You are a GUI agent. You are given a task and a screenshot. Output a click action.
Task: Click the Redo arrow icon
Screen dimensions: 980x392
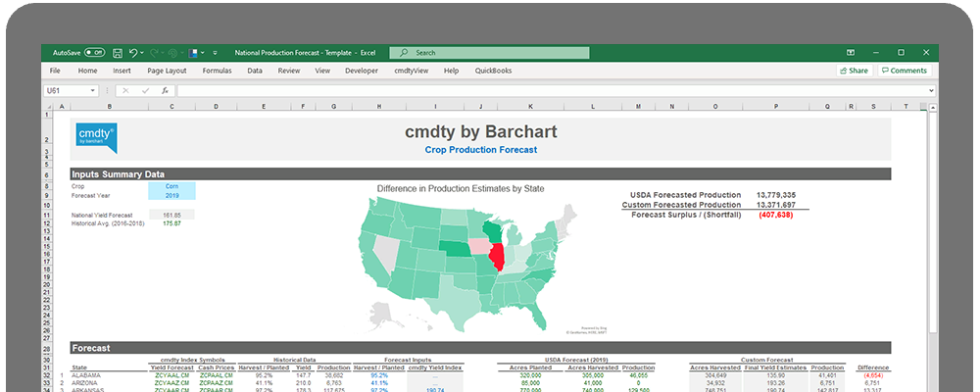(x=155, y=53)
